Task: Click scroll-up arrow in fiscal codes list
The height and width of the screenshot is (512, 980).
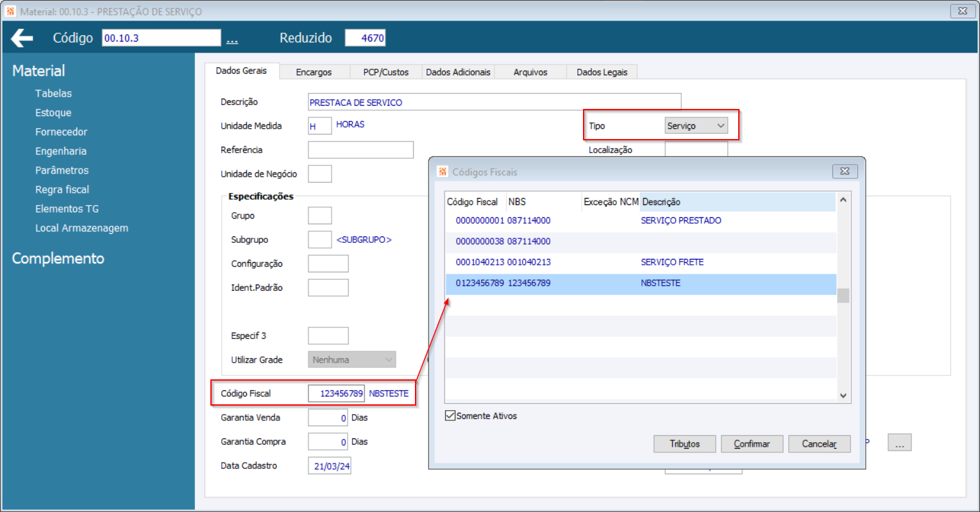Action: pyautogui.click(x=843, y=200)
